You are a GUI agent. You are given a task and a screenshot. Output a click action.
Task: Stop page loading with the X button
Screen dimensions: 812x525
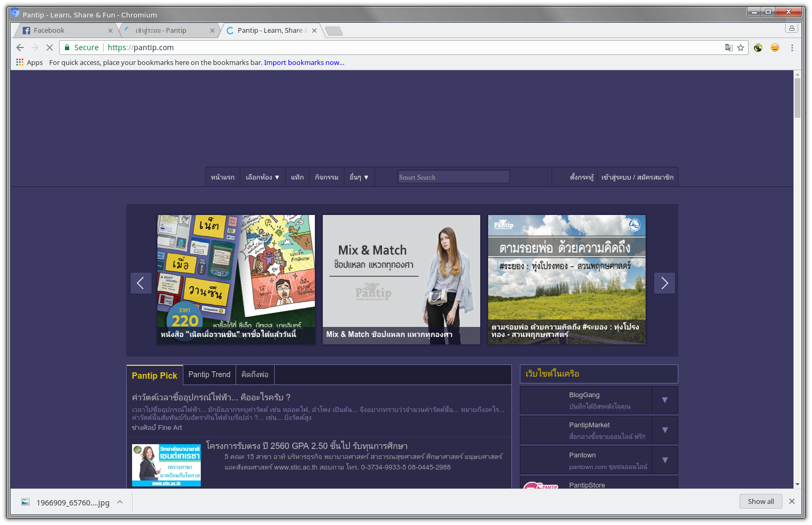[x=50, y=48]
